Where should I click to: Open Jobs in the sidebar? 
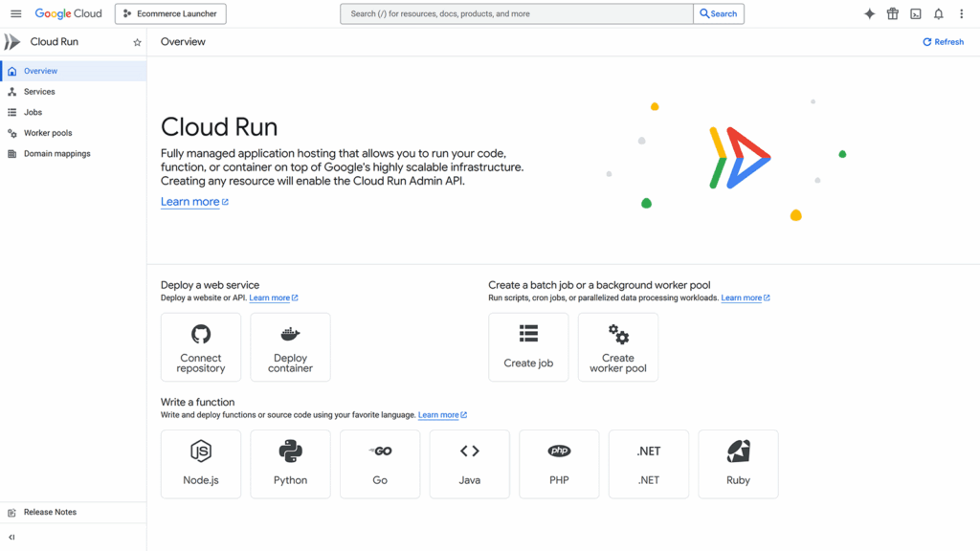74,113
